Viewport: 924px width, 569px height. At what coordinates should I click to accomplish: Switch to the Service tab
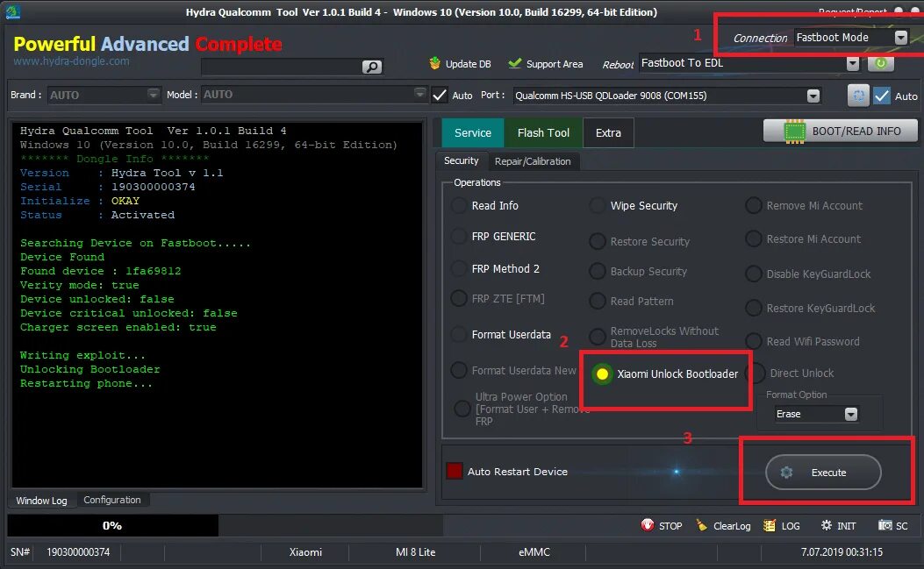pos(473,132)
